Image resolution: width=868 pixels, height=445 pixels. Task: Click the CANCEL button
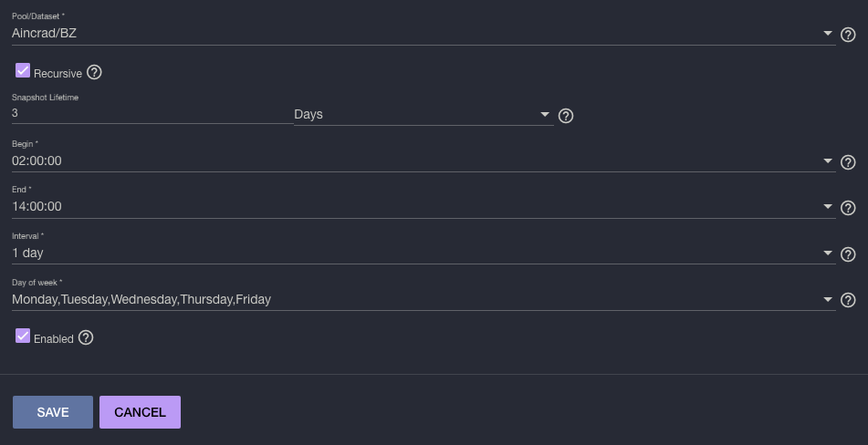coord(140,412)
